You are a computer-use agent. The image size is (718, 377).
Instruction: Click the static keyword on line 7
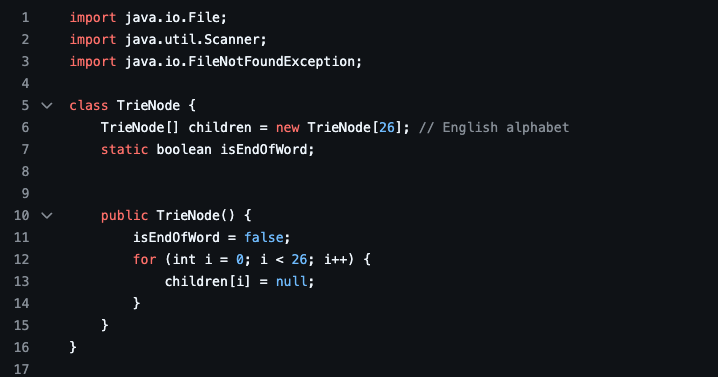point(125,150)
